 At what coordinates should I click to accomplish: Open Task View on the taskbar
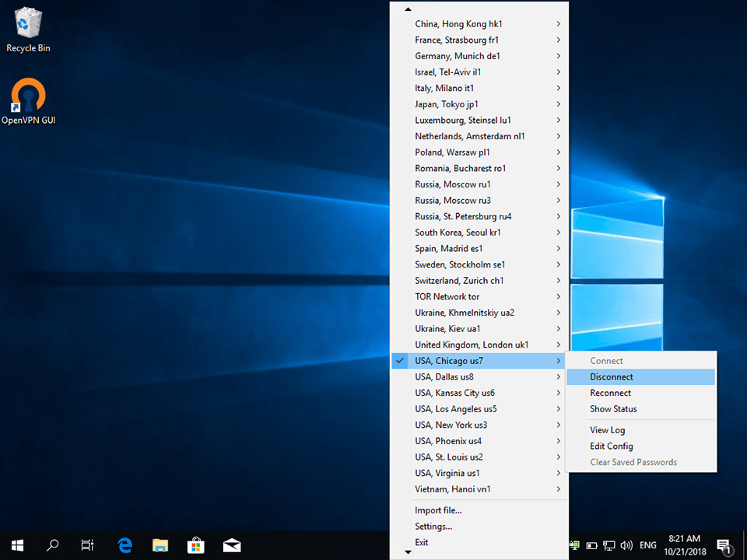pos(87,545)
